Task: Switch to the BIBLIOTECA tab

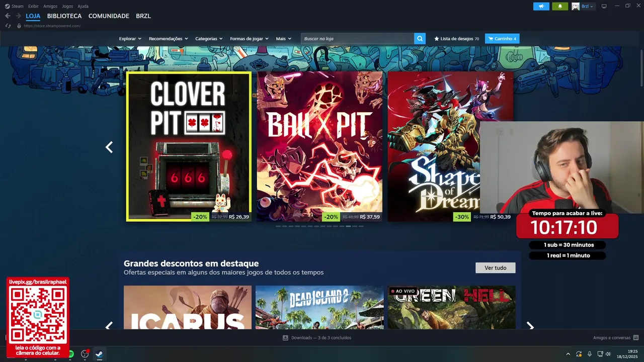Action: (64, 16)
